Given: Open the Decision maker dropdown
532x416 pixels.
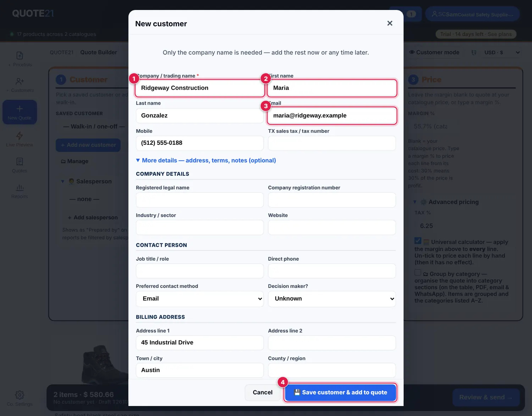Looking at the screenshot, I should pos(332,299).
